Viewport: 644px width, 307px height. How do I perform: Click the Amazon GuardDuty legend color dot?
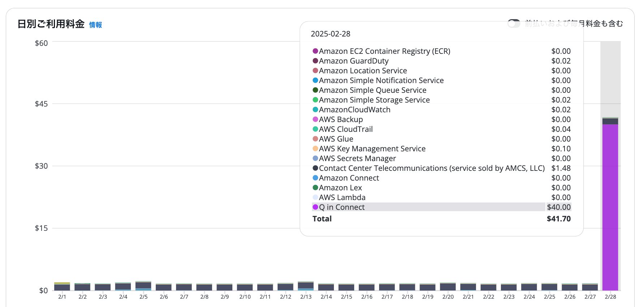pyautogui.click(x=315, y=61)
